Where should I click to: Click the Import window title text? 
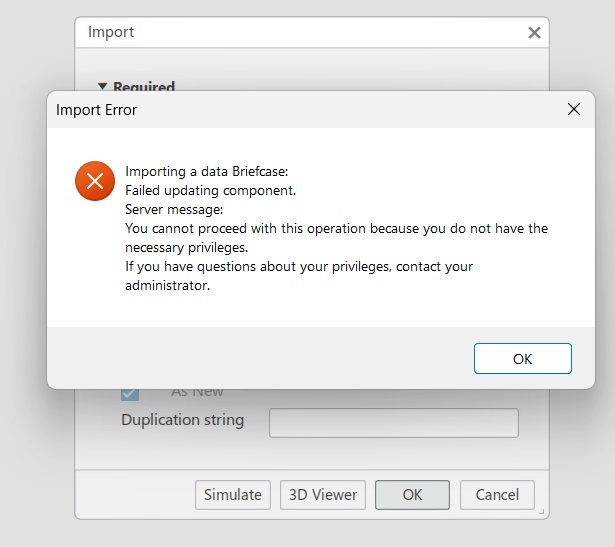click(111, 32)
